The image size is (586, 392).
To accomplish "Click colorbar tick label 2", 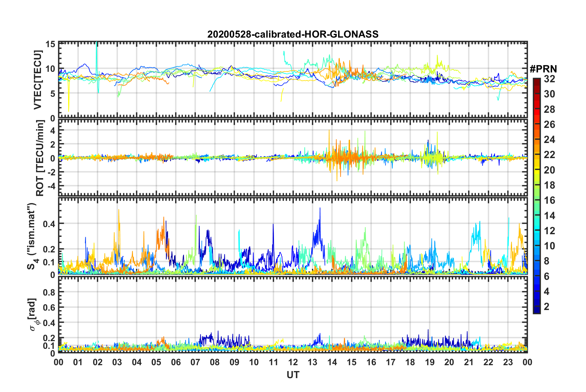I will pos(547,306).
